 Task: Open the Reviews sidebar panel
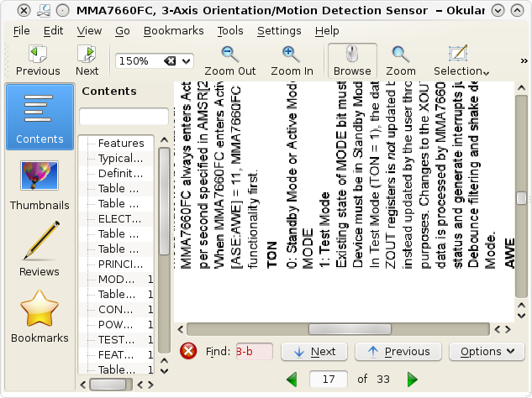[x=40, y=249]
